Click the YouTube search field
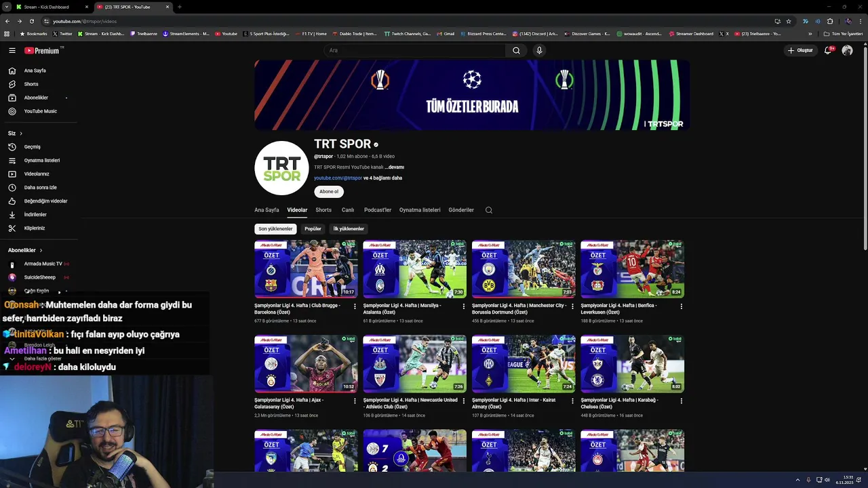This screenshot has height=488, width=868. coord(414,50)
